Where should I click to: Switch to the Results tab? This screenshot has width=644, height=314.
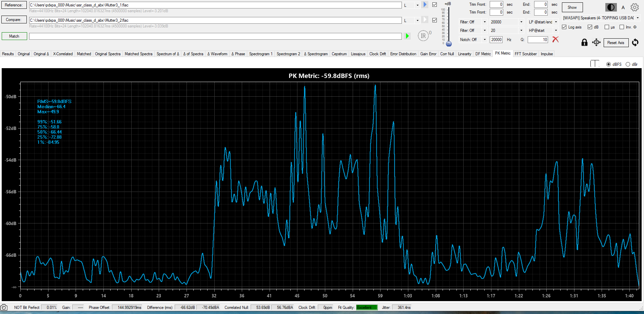[x=8, y=54]
